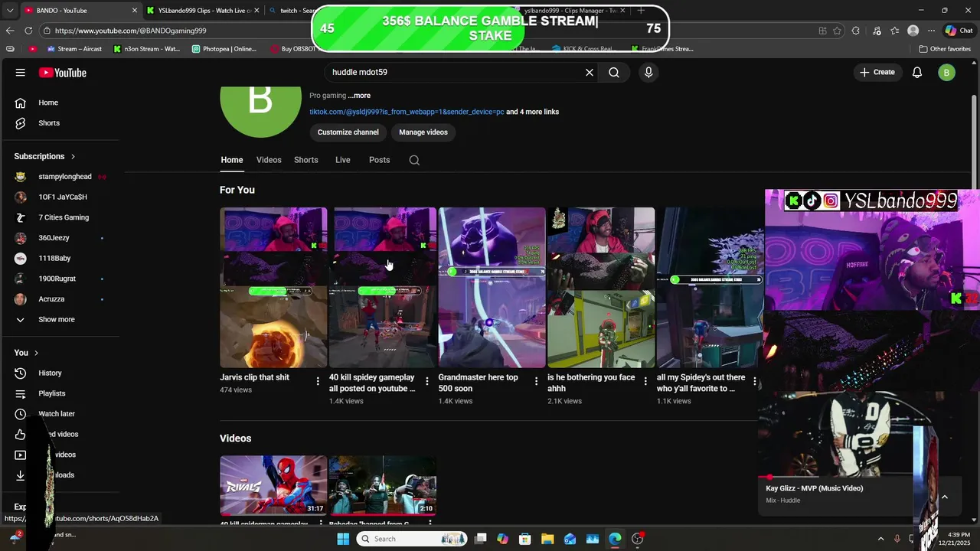Open options for Grandmaster here top 500
Viewport: 980px width, 551px height.
pos(536,381)
